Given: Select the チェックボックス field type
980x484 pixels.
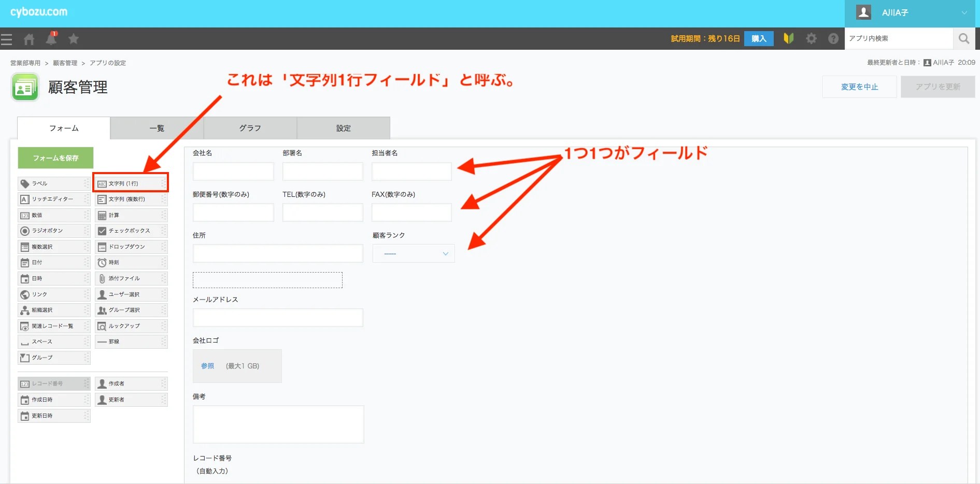Looking at the screenshot, I should (131, 231).
